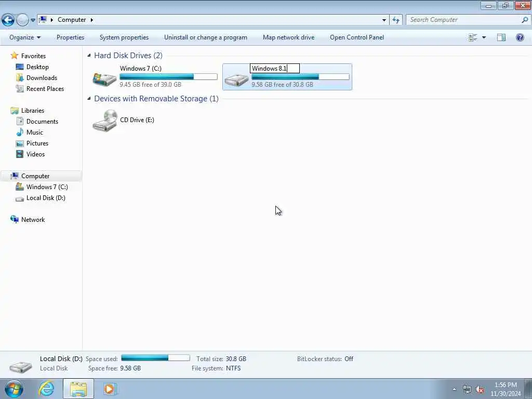The height and width of the screenshot is (399, 532).
Task: Click the '9.45 GB free of 39.0 GB' text
Action: click(150, 85)
